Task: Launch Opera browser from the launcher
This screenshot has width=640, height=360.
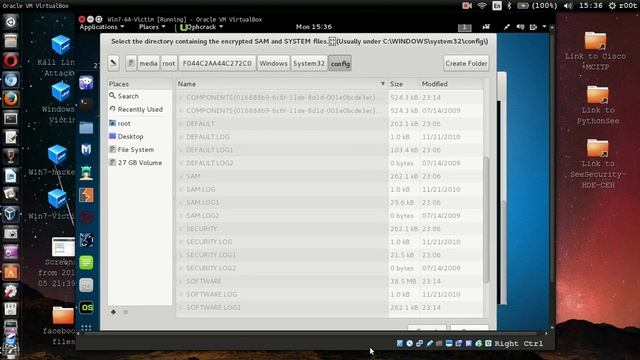Action: click(11, 60)
